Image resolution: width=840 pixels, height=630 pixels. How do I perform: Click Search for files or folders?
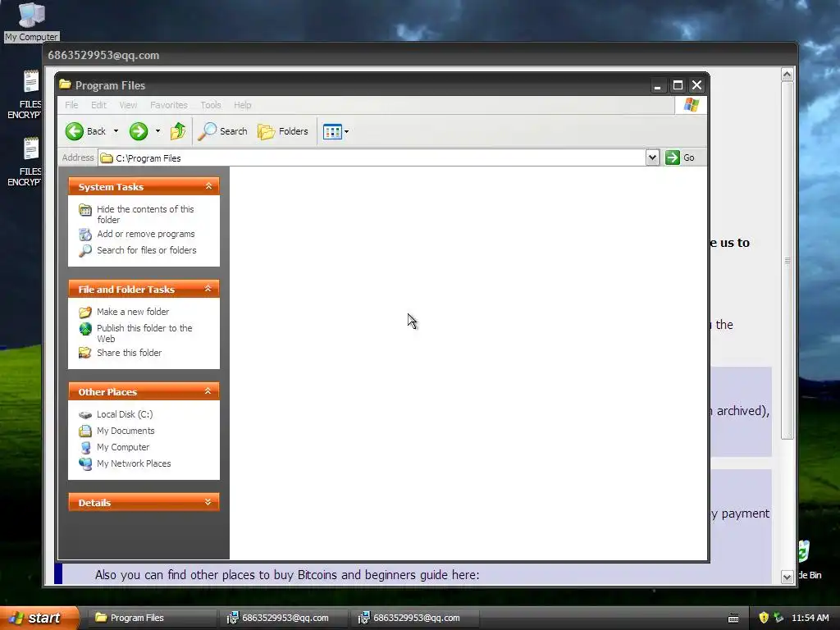pyautogui.click(x=146, y=250)
